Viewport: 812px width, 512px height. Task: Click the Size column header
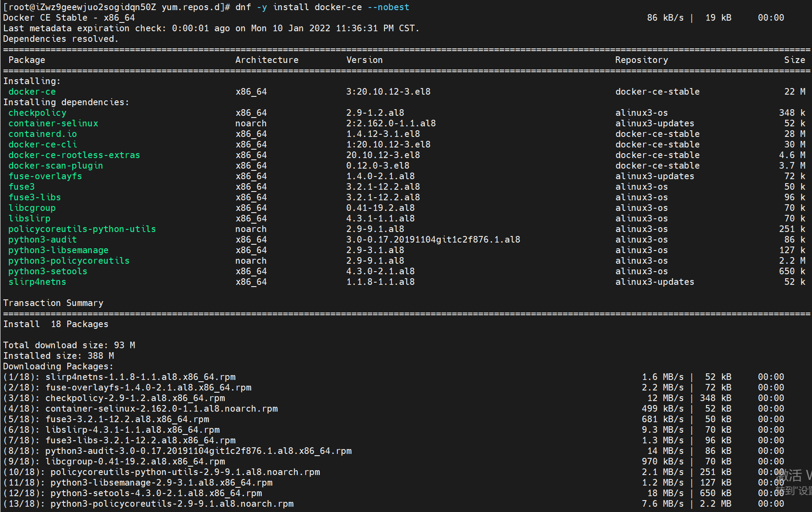click(x=795, y=60)
